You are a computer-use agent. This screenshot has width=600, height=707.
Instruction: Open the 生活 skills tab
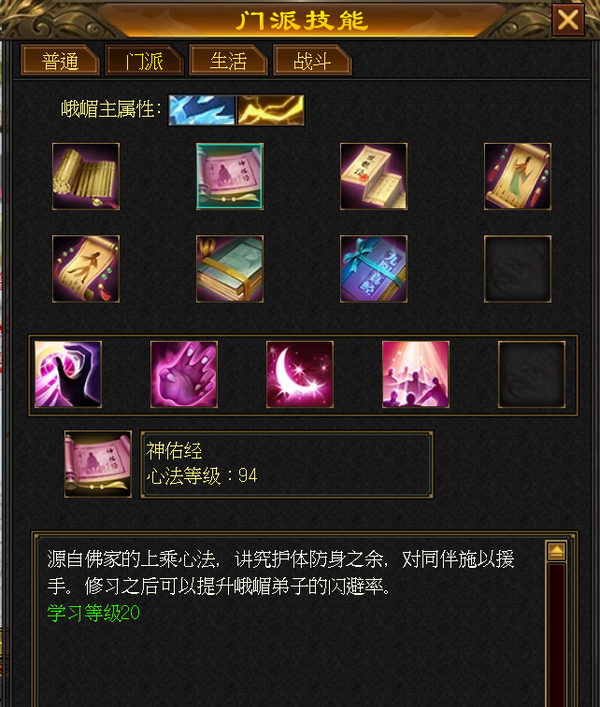pyautogui.click(x=228, y=60)
